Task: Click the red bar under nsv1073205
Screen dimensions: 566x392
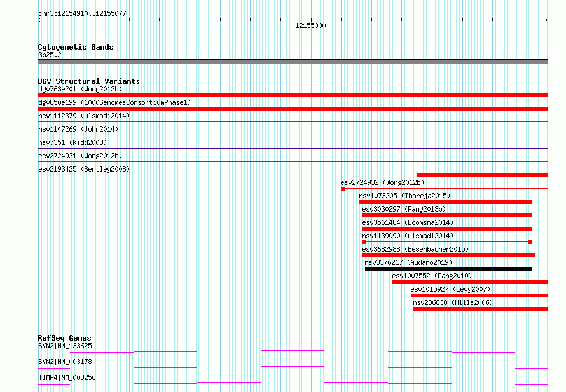Action: click(445, 202)
